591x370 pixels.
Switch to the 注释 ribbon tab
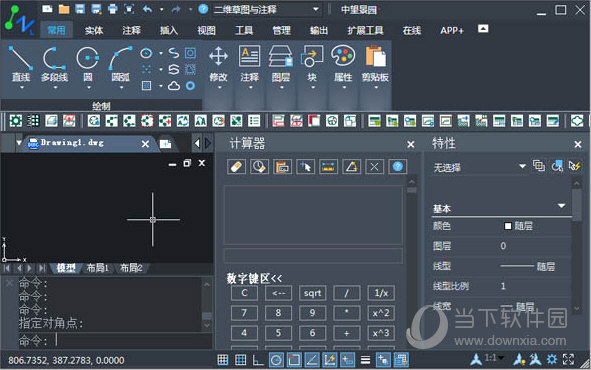click(x=132, y=30)
